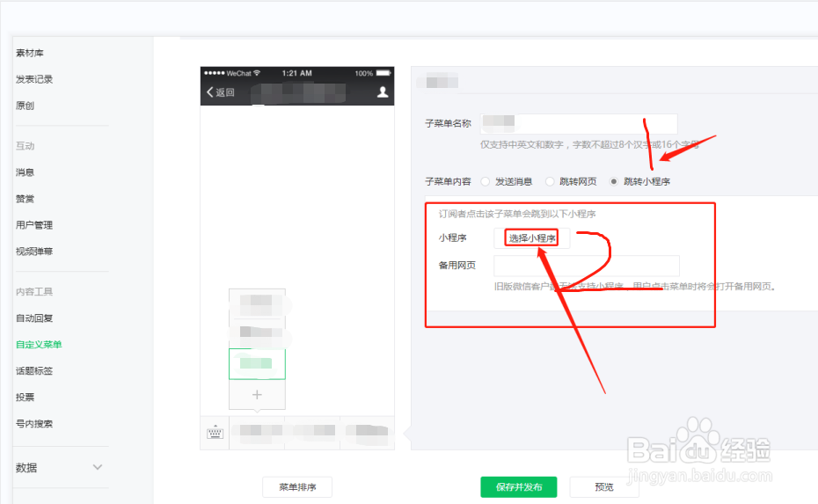
Task: Click the keyboard icon in phone preview
Action: (215, 433)
